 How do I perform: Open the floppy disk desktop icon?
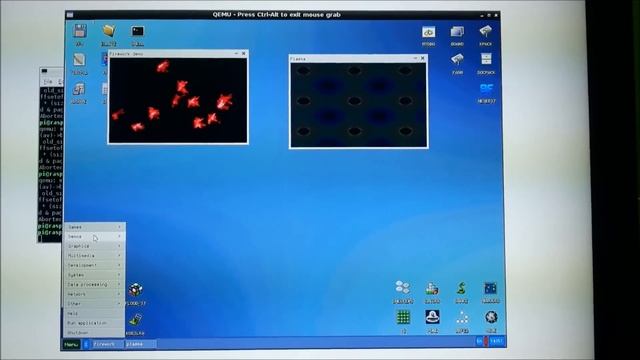(x=80, y=31)
